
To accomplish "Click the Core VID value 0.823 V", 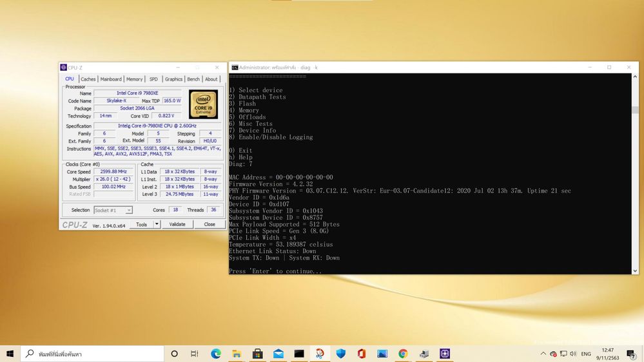I will [166, 116].
